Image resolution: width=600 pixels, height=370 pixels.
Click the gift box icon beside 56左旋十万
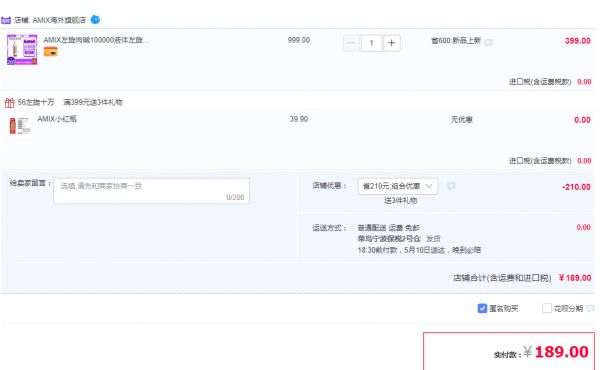pyautogui.click(x=10, y=103)
